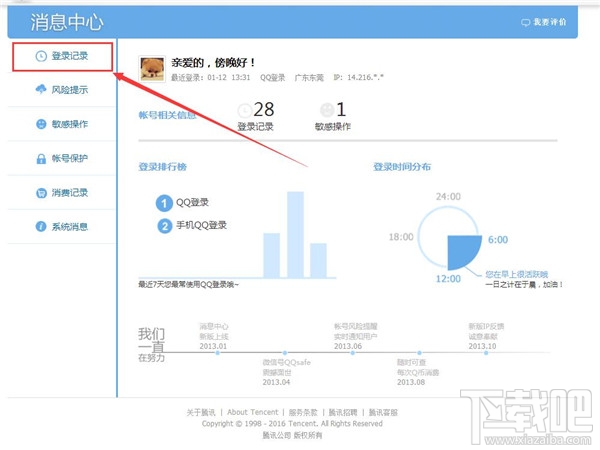Click the 关于腾讯 footer link
Image resolution: width=600 pixels, height=450 pixels.
(201, 412)
